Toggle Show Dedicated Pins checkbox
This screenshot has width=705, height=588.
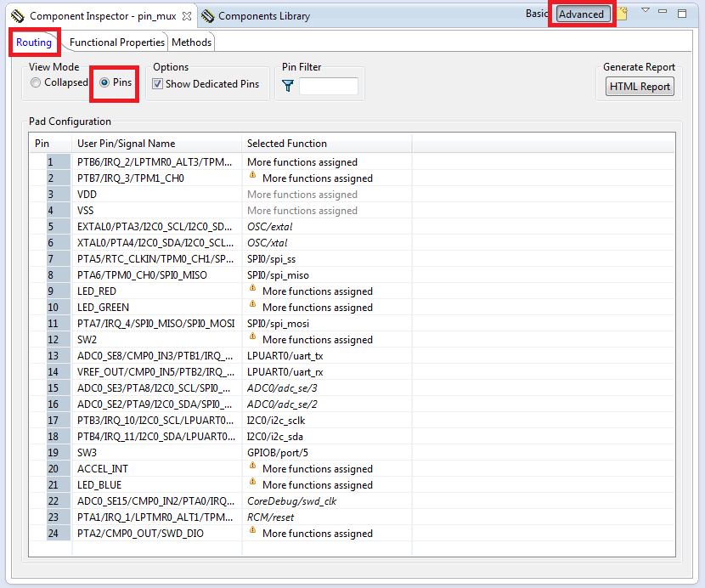pyautogui.click(x=157, y=83)
